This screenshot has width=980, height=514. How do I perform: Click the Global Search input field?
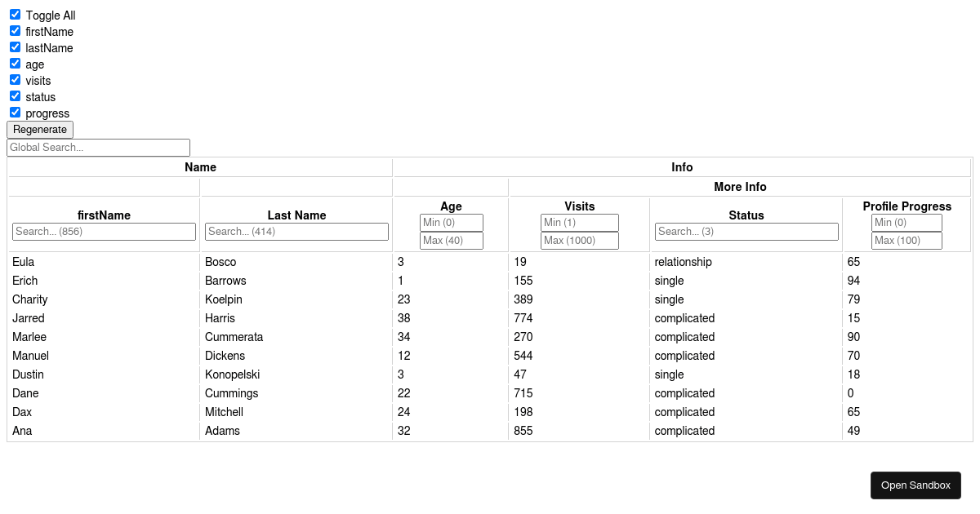click(x=98, y=148)
